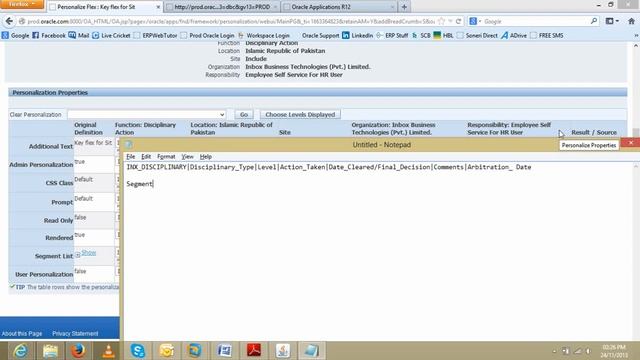The image size is (640, 360).
Task: Open the ERP Stuff bookmark
Action: click(392, 36)
